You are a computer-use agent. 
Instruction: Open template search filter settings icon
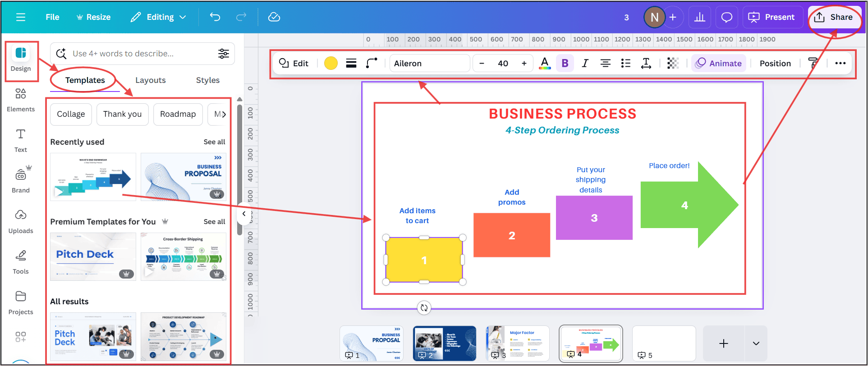(x=224, y=54)
